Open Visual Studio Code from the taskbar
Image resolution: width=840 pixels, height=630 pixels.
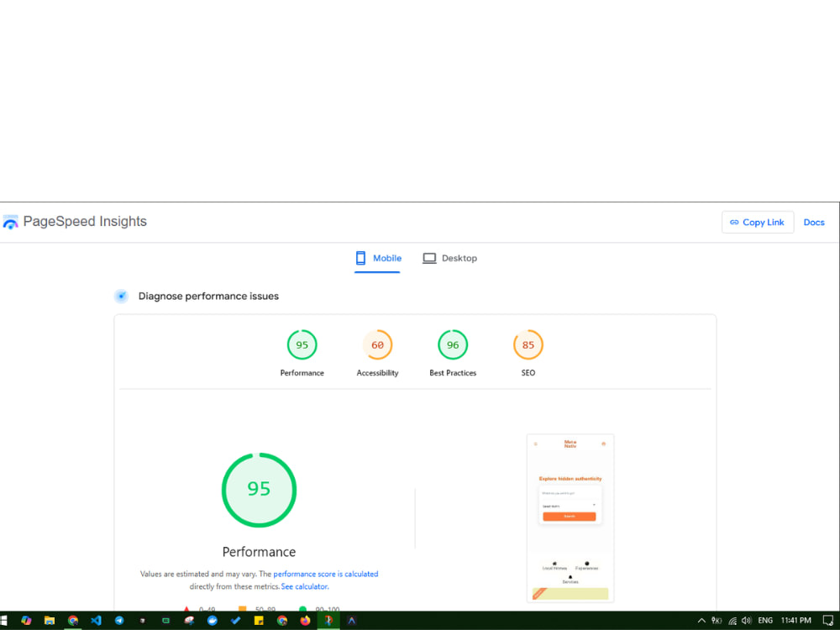click(x=96, y=621)
